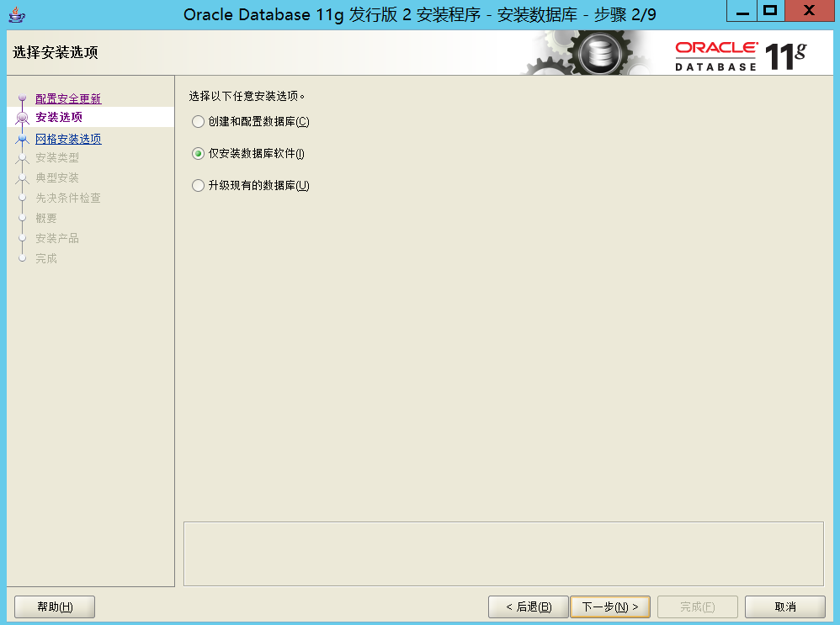Viewport: 840px width, 625px height.
Task: Click the 安装选项 current step
Action: (x=59, y=117)
